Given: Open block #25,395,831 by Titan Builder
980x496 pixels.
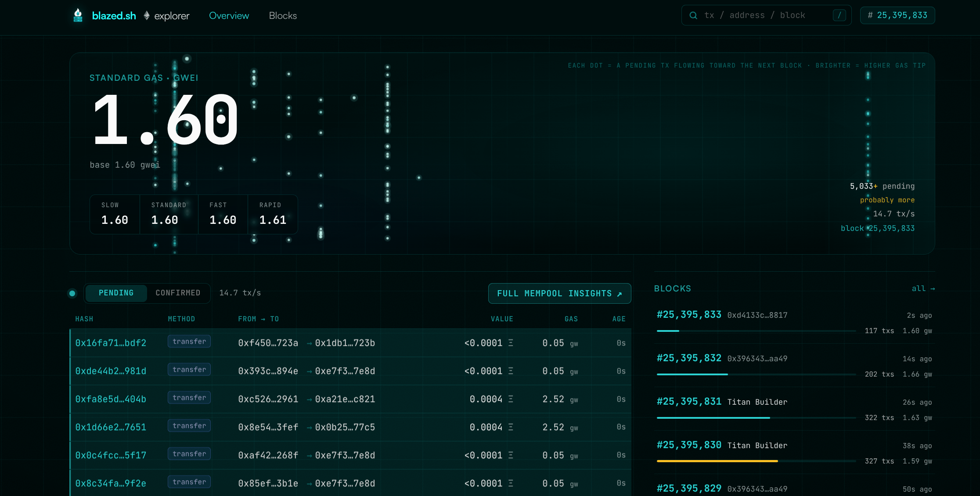Looking at the screenshot, I should [x=689, y=402].
